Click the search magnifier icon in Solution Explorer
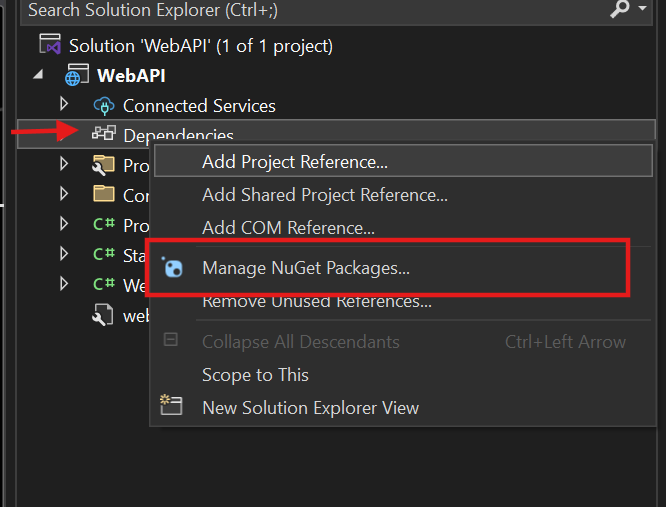666x507 pixels. click(620, 10)
